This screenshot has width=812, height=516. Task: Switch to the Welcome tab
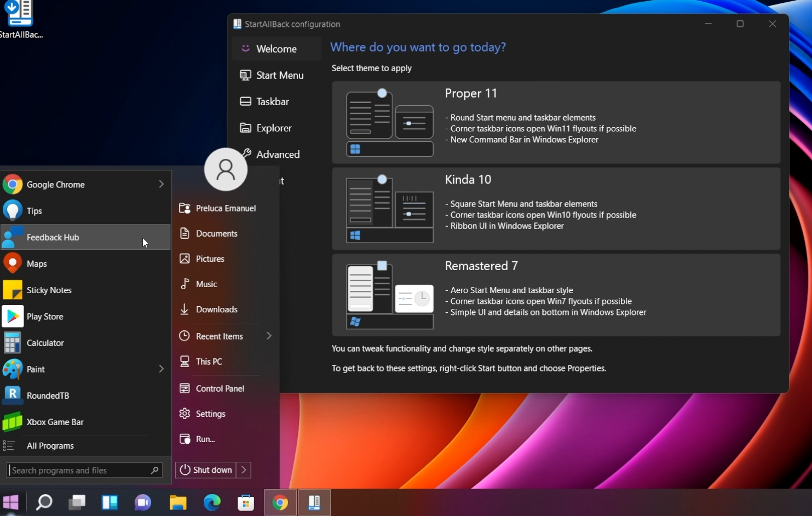pyautogui.click(x=276, y=48)
